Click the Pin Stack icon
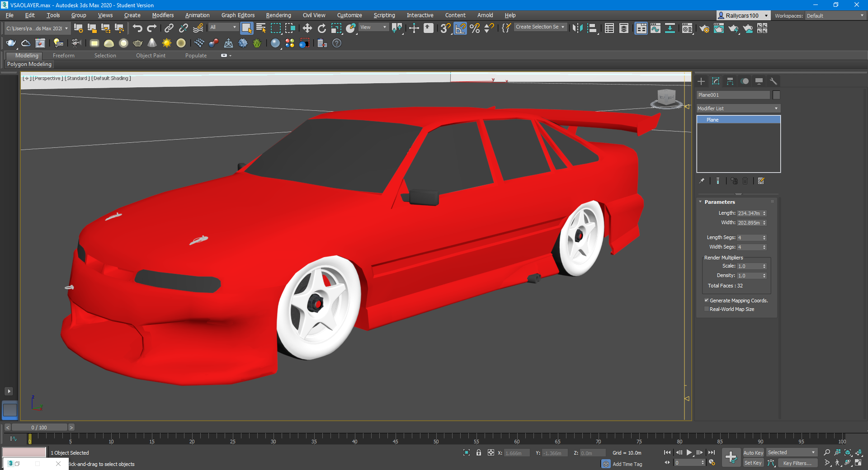Image resolution: width=868 pixels, height=470 pixels. point(702,181)
